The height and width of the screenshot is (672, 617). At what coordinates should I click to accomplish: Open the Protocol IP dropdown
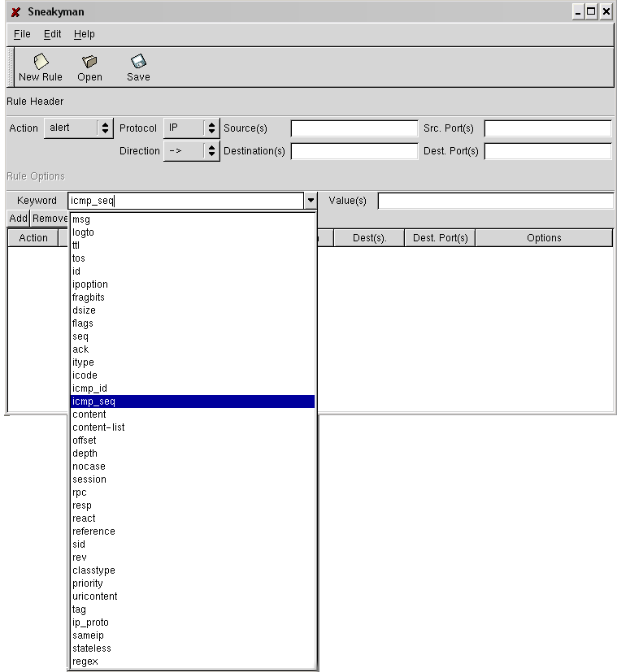coord(191,128)
